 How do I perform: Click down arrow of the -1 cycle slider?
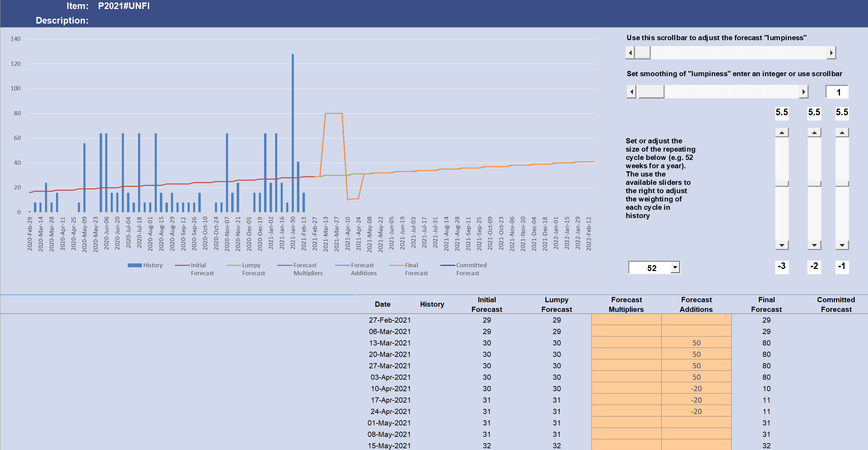[x=842, y=245]
